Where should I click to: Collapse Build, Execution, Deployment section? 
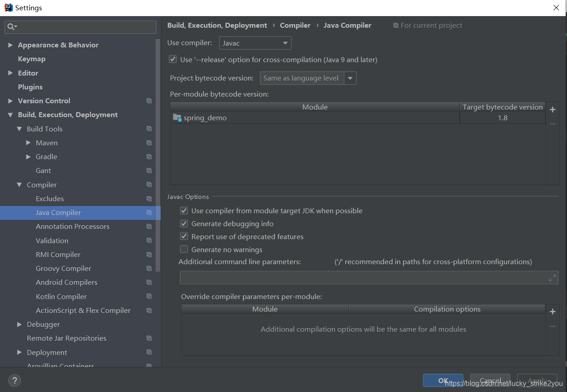point(10,115)
